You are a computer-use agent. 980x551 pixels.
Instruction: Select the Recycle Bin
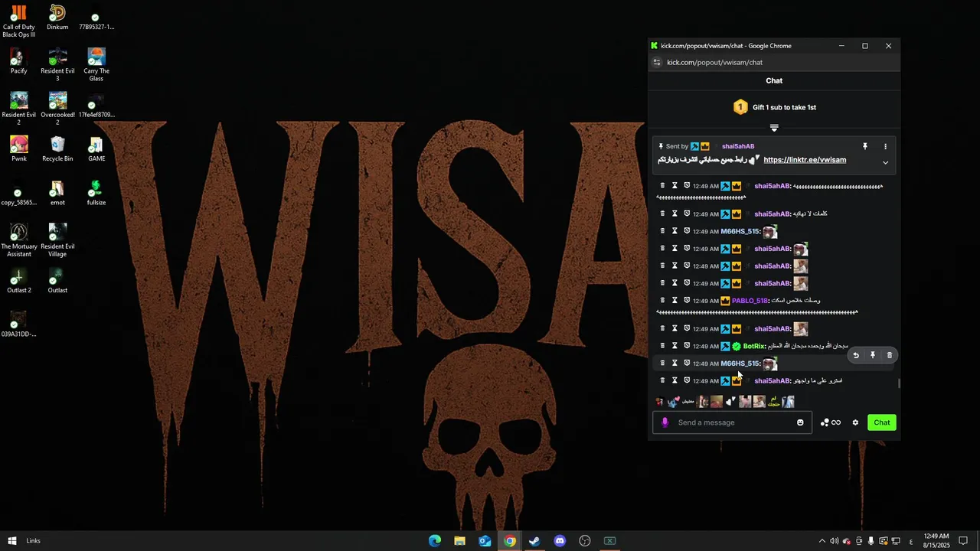pyautogui.click(x=57, y=149)
